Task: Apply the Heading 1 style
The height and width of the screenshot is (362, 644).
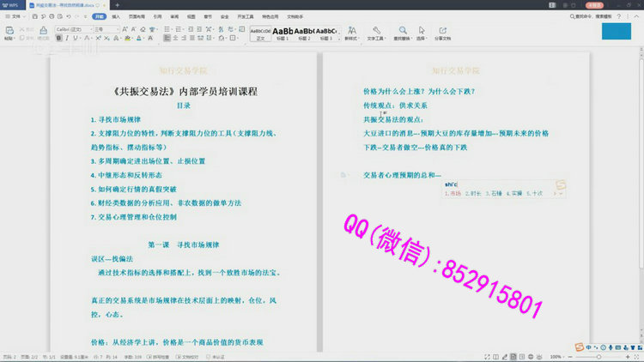Action: (x=283, y=33)
